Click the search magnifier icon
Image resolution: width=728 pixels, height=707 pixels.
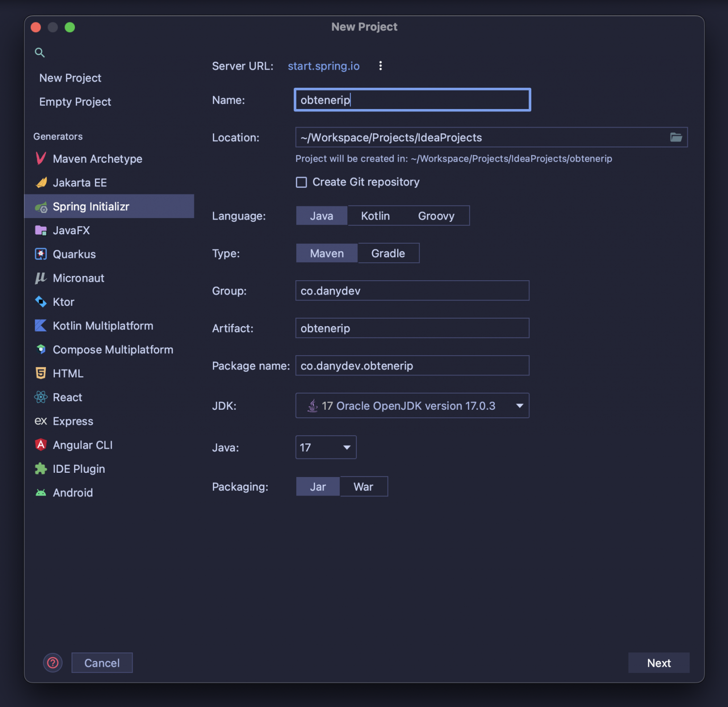pos(40,53)
